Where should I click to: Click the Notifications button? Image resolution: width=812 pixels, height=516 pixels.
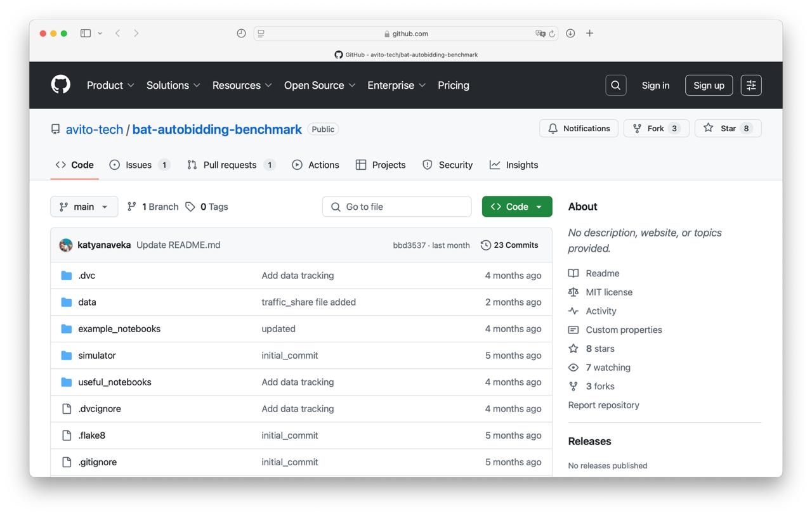pos(579,128)
